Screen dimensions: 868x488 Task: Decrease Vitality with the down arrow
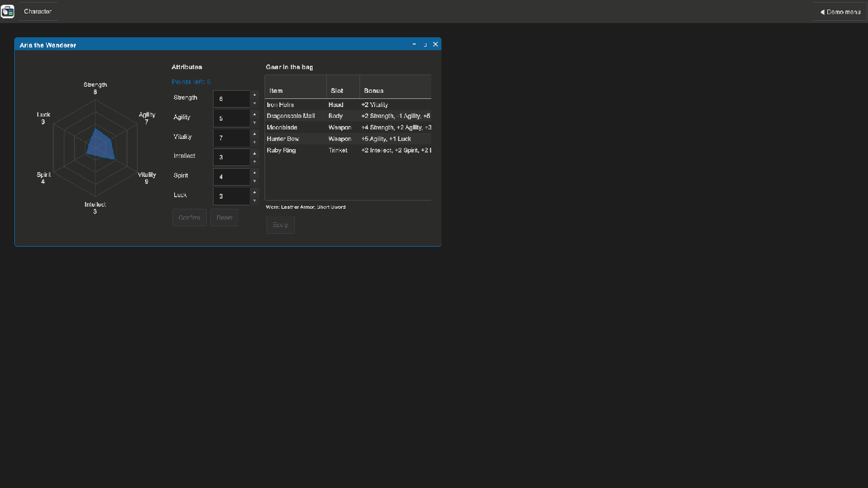[x=254, y=142]
